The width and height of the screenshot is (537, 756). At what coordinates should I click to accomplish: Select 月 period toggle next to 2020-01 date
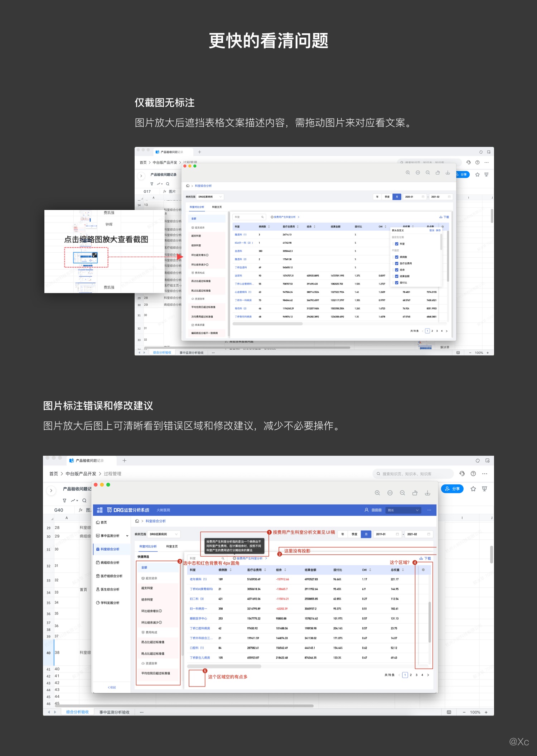pos(397,197)
